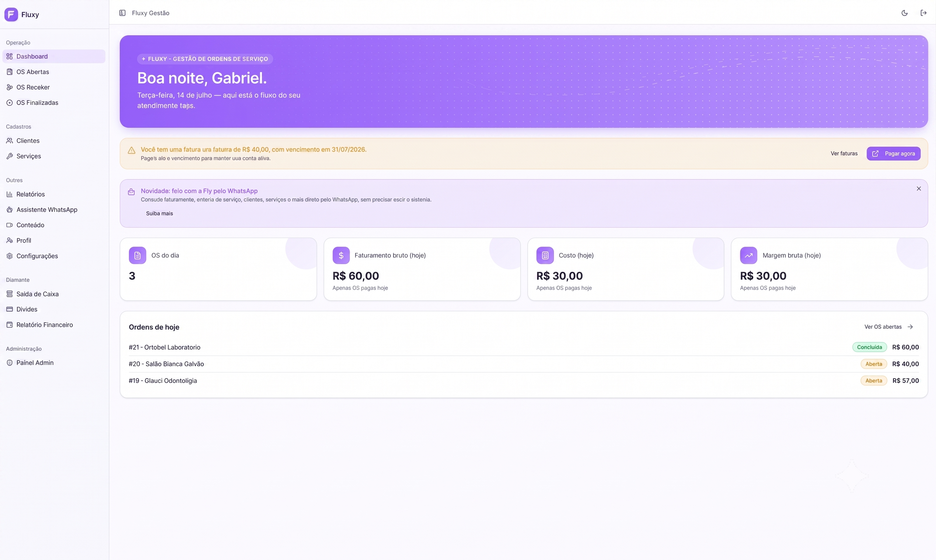Click the R$ 60,00 order value

point(906,347)
